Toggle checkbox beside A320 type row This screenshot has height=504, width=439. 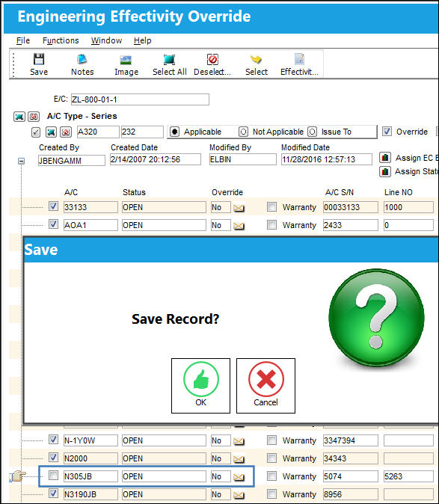click(36, 132)
